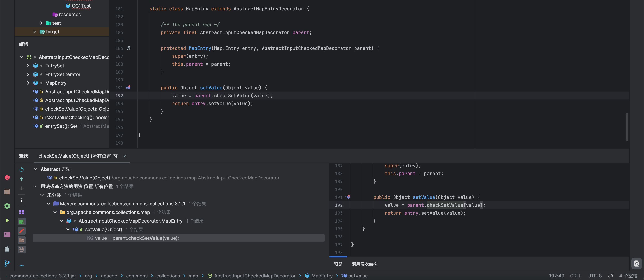Image resolution: width=644 pixels, height=280 pixels.
Task: Open the Debug tool window bug icon
Action: tap(7, 177)
